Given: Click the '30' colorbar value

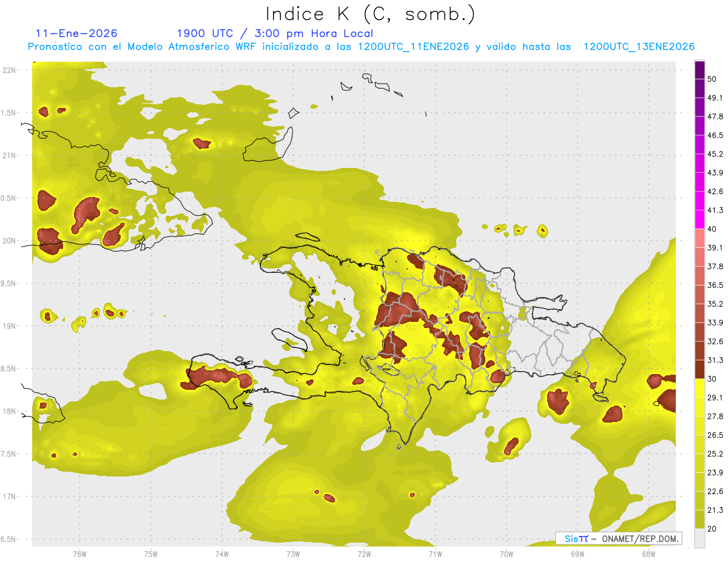Looking at the screenshot, I should [712, 380].
